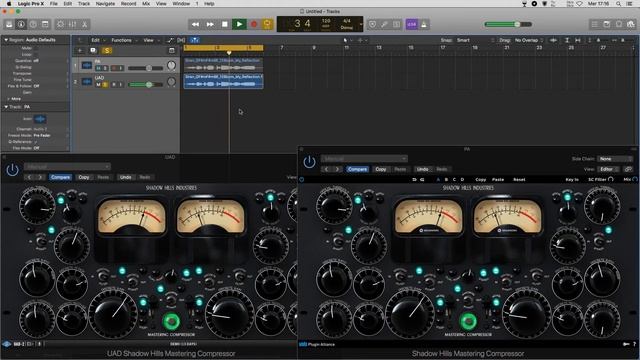Open the Quick Help icon
Viewport: 640px width, 360px height.
pyautogui.click(x=33, y=24)
